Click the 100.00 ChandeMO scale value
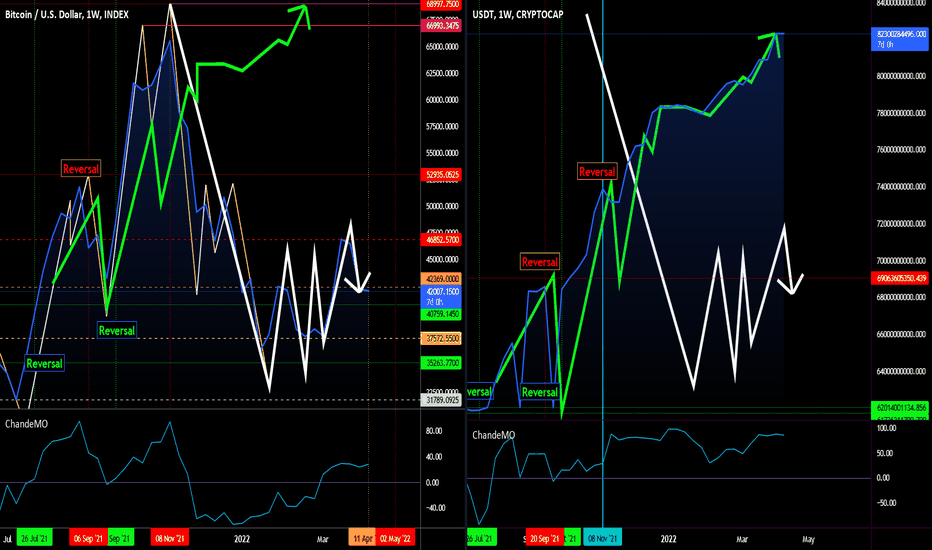 886,428
